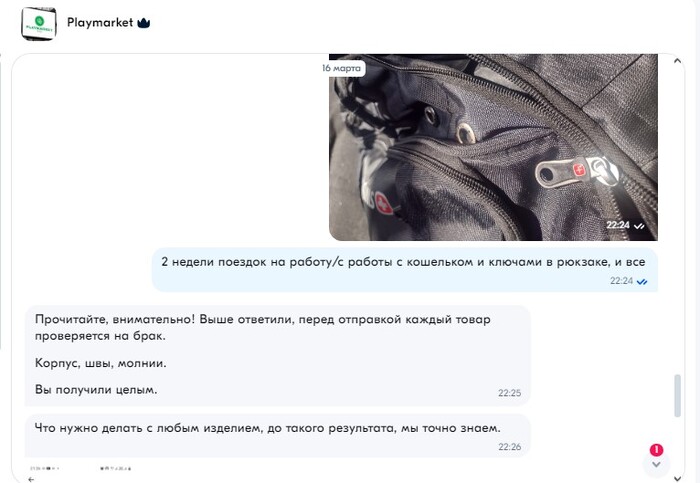
Task: Click the red exclamation notification badge
Action: click(656, 450)
